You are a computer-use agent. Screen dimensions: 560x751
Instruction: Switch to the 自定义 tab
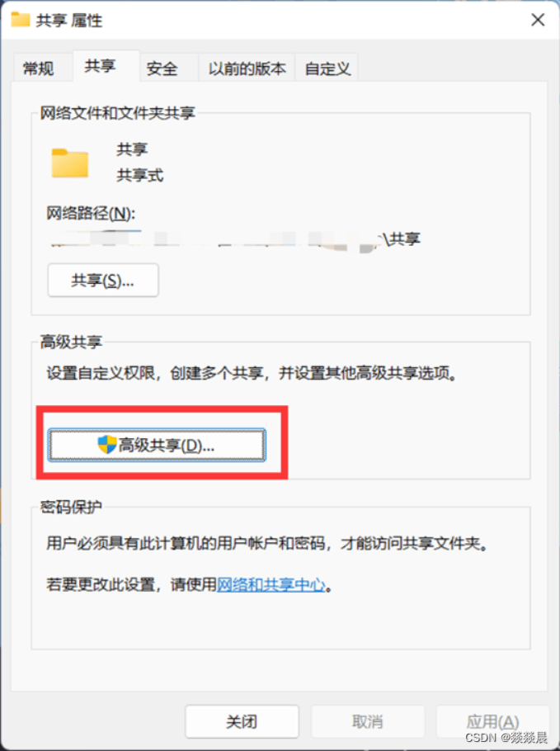click(x=327, y=68)
